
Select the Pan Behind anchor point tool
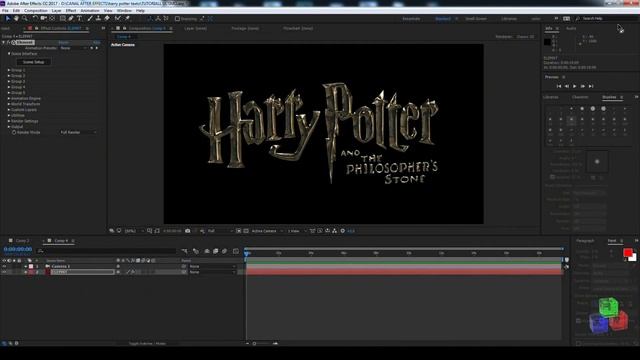pos(52,18)
